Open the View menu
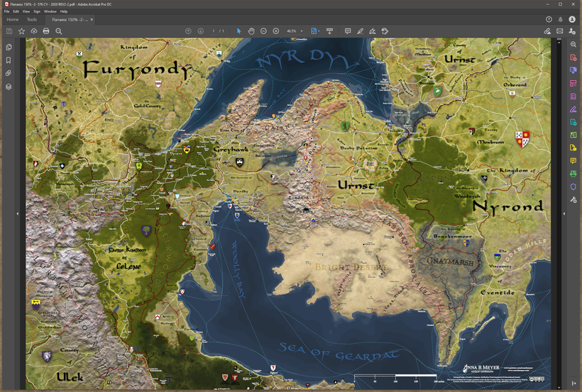 [26, 11]
